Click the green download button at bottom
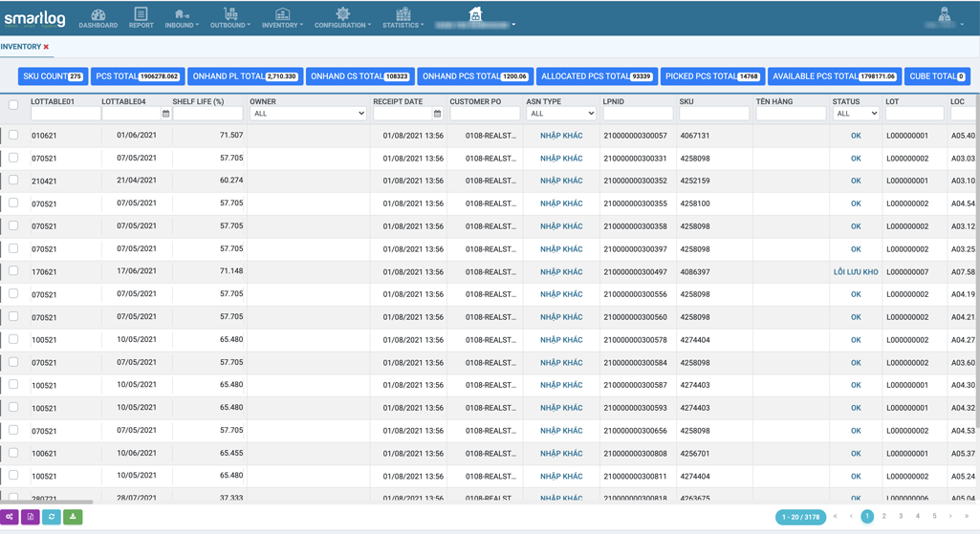The image size is (980, 534). coord(73,517)
